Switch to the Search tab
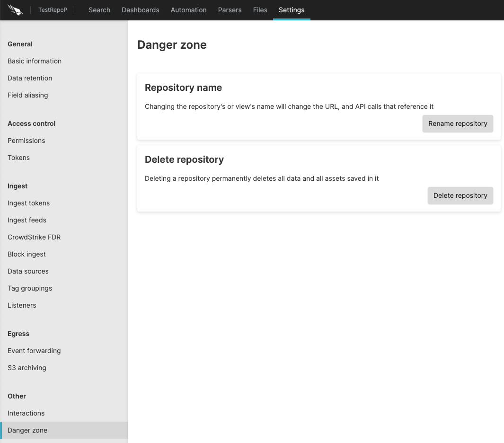This screenshot has height=443, width=504. (x=99, y=10)
